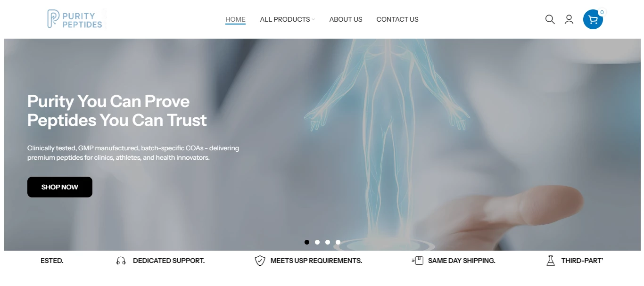Viewport: 644px width, 286px height.
Task: Open the About Us page
Action: tap(346, 19)
